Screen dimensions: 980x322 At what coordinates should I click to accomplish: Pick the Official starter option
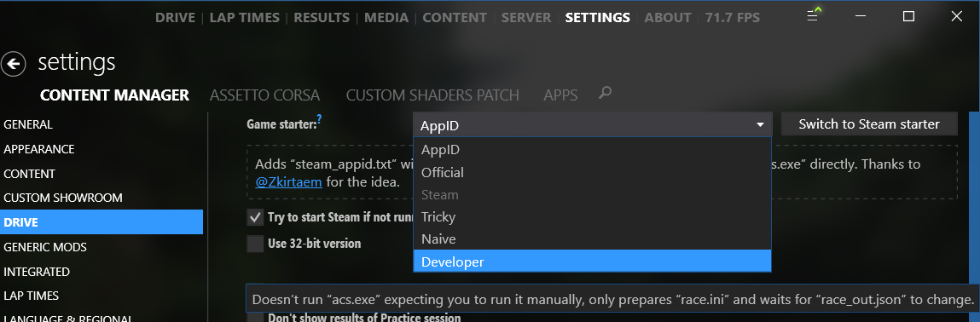592,171
